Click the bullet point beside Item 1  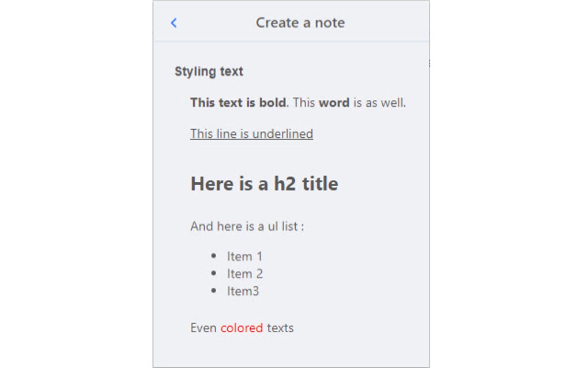(214, 256)
